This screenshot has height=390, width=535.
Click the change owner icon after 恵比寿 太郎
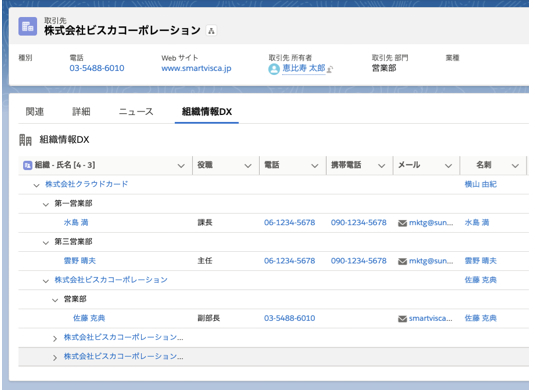pos(330,69)
